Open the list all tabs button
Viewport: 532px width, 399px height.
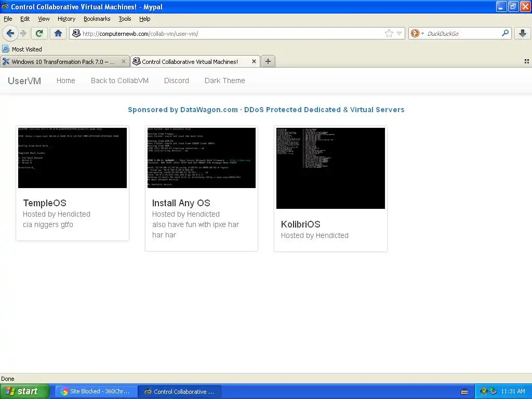[x=527, y=61]
